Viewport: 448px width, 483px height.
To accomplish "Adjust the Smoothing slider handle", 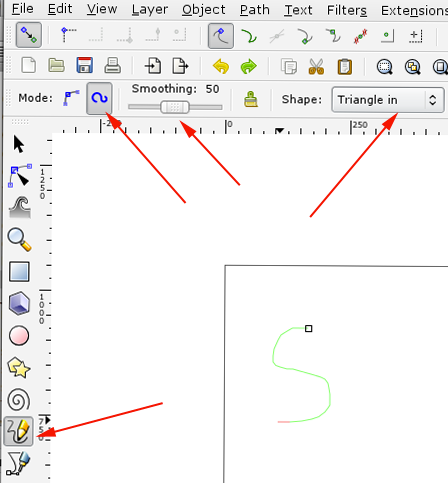I will [175, 107].
